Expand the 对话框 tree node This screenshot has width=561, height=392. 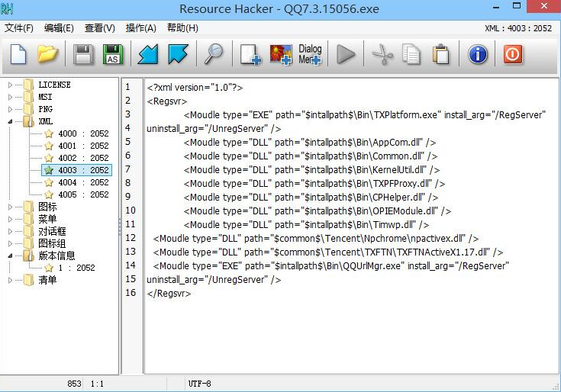click(x=10, y=231)
